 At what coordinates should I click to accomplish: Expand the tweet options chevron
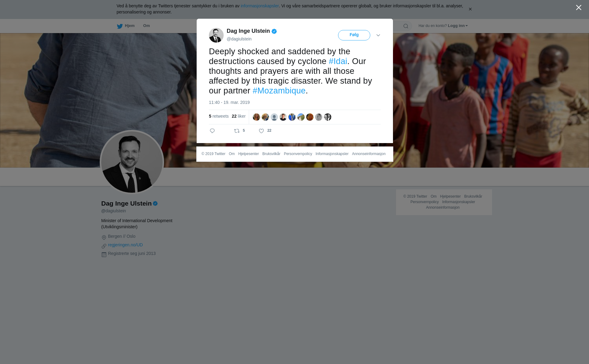pos(378,35)
